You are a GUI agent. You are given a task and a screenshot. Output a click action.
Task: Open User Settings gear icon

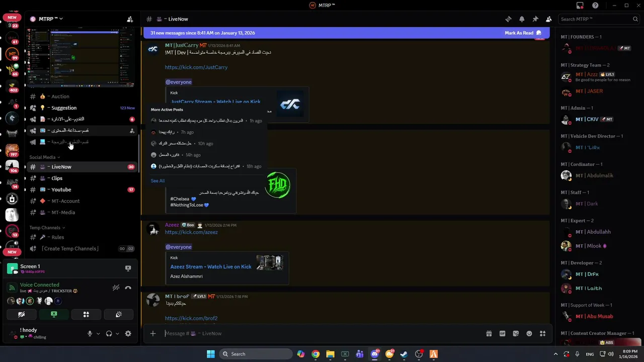128,333
